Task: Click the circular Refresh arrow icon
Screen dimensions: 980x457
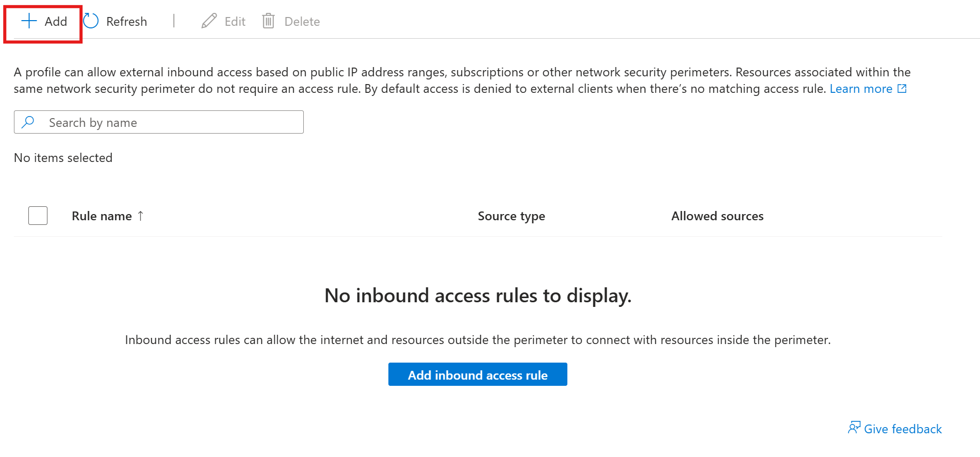Action: (91, 21)
